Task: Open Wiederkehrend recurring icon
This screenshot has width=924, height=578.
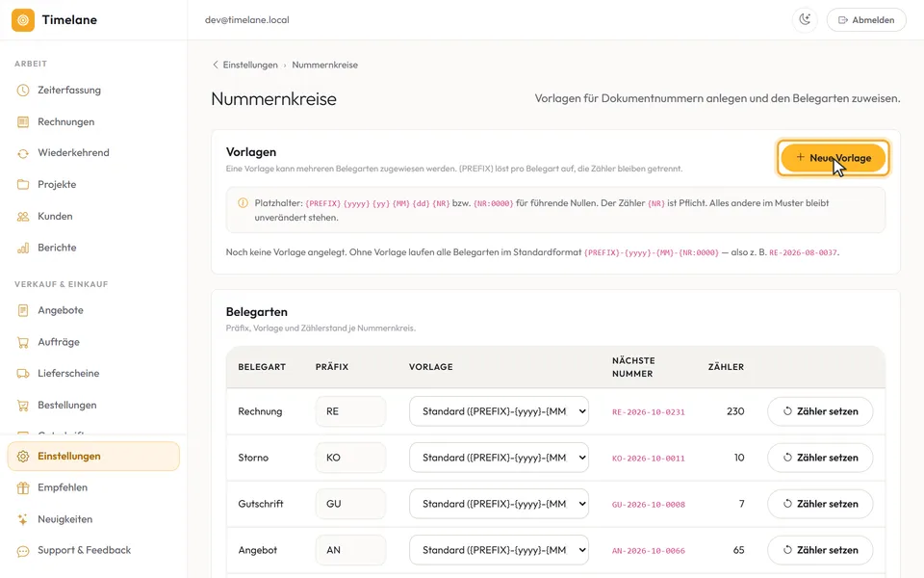Action: (x=23, y=153)
